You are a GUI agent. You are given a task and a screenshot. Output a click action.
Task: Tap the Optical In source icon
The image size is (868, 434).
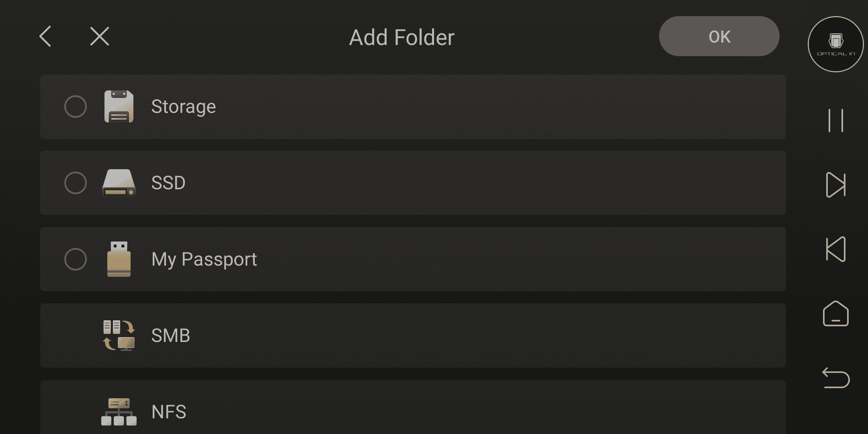pyautogui.click(x=836, y=44)
